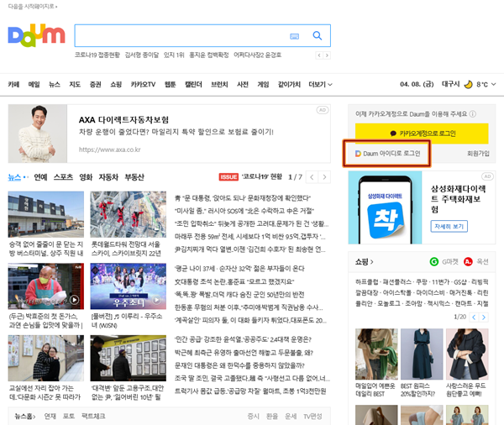Viewport: 504px width, 425px height.
Task: Expand the weather dropdown chevron
Action: (494, 84)
